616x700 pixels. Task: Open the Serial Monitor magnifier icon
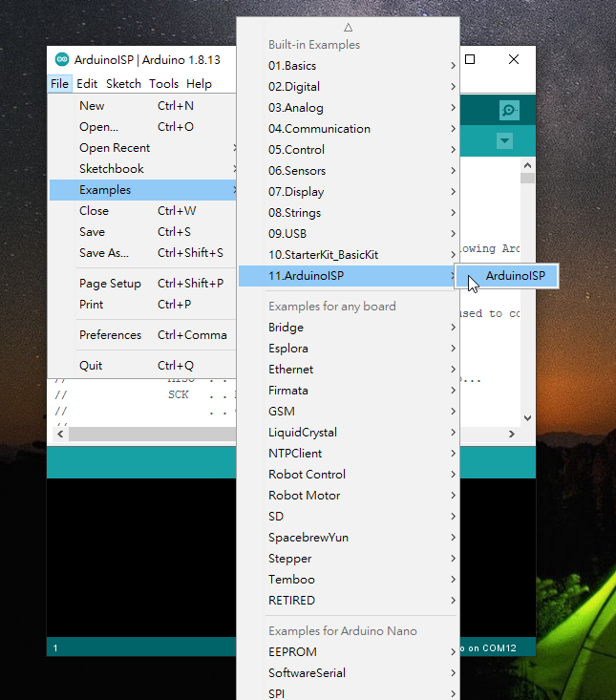pos(509,110)
